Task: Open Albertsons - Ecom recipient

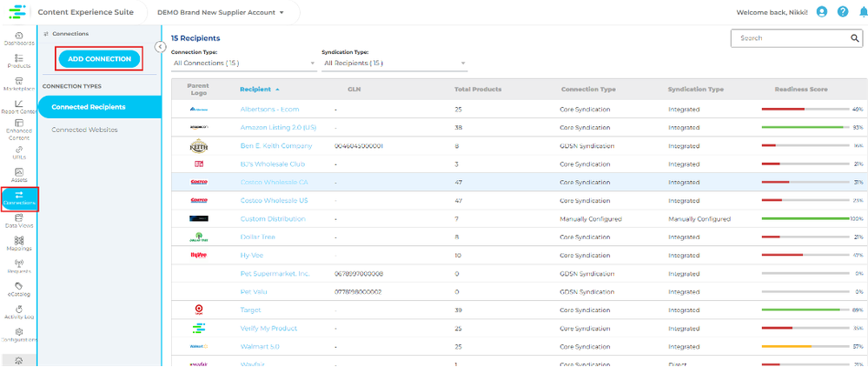Action: (269, 110)
